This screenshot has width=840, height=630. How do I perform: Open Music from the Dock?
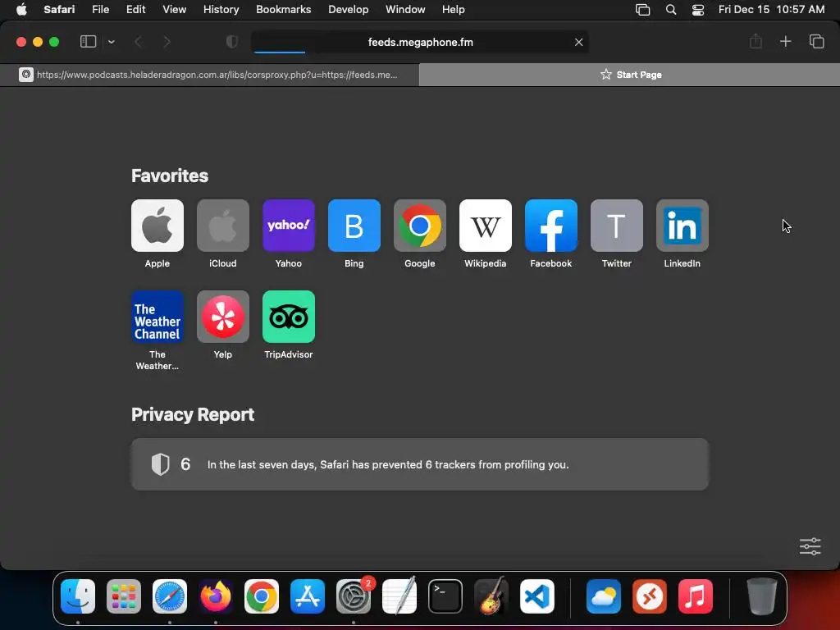pyautogui.click(x=696, y=596)
